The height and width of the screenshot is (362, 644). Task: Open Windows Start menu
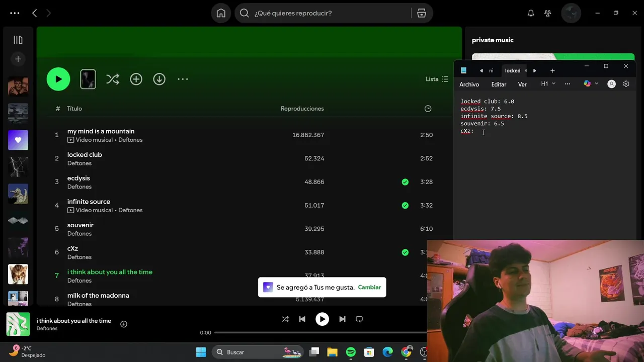point(201,352)
